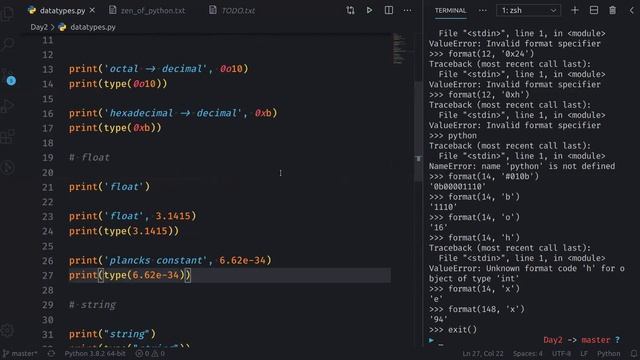Kill terminal with trash icon
The image size is (640, 360).
pos(613,10)
